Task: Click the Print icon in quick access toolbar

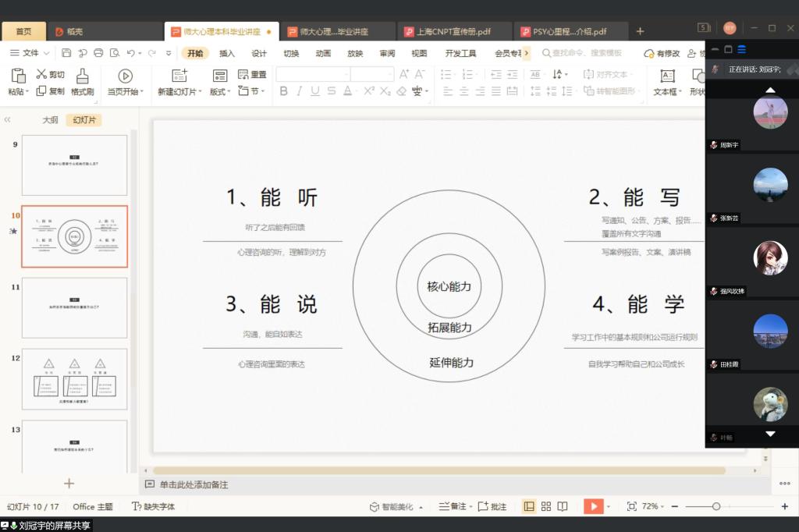Action: tap(98, 52)
